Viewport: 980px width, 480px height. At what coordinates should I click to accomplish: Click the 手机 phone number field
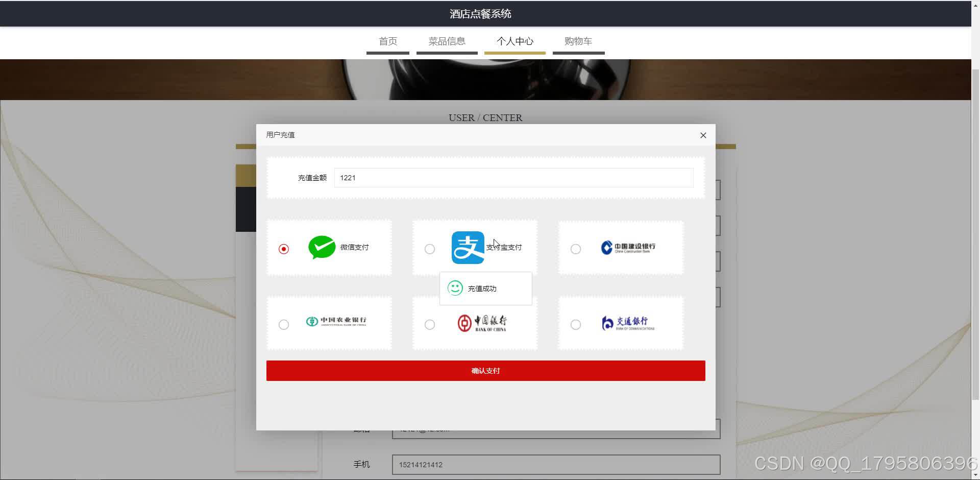pyautogui.click(x=556, y=465)
